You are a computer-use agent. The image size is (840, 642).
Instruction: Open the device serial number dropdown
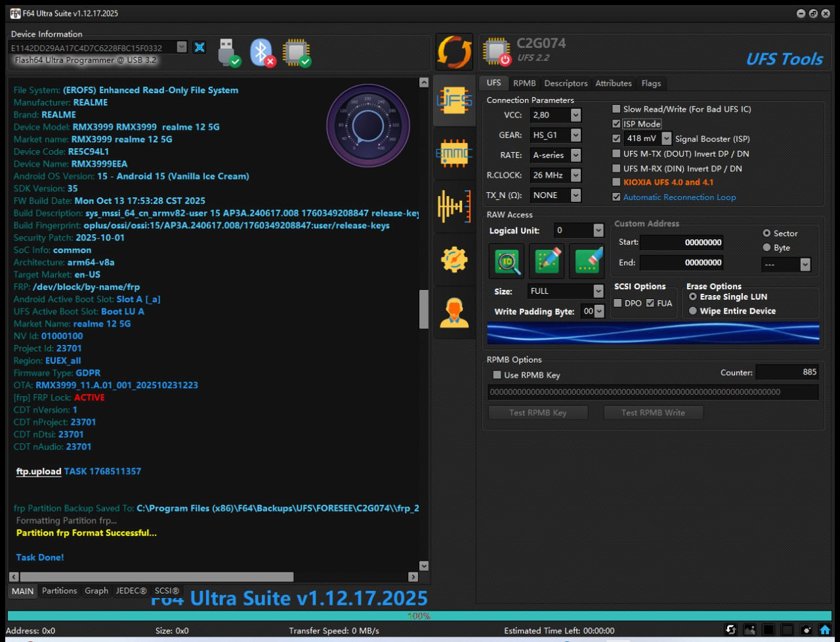click(x=182, y=47)
